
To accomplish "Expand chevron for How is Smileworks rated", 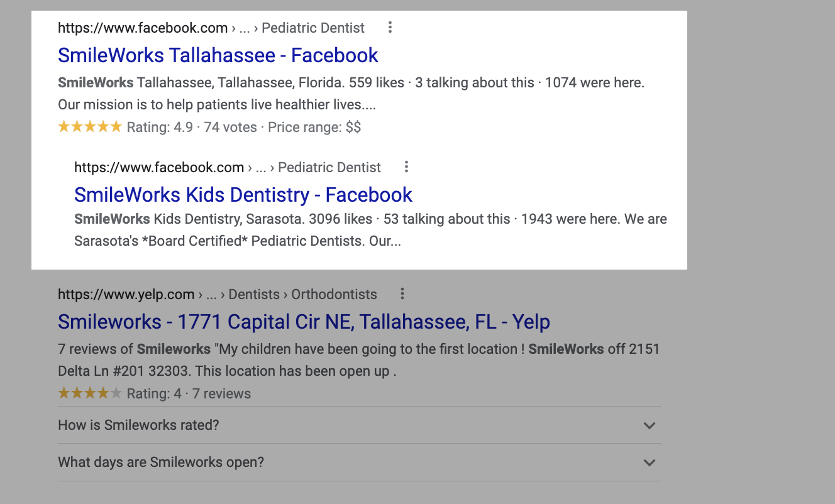I will tap(650, 425).
